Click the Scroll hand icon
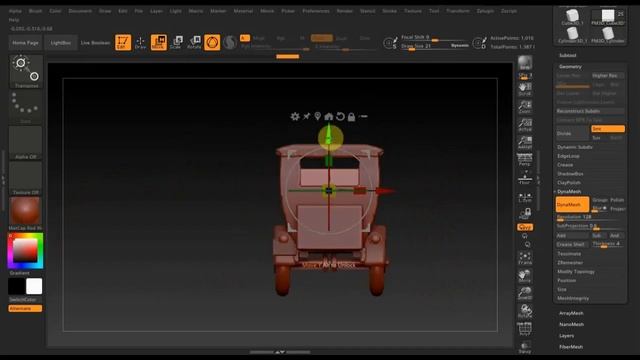640x360 pixels. [x=525, y=89]
